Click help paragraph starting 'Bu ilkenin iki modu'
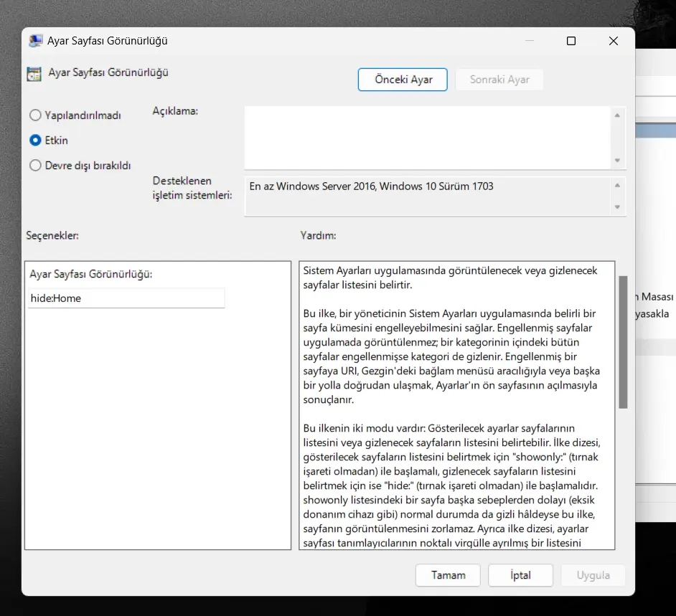676x616 pixels. coord(452,485)
